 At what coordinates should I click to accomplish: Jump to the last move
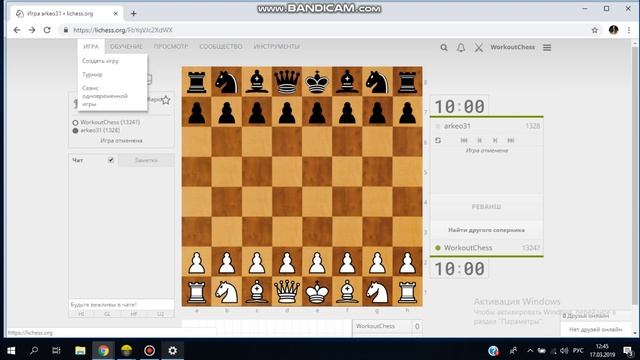(x=511, y=140)
